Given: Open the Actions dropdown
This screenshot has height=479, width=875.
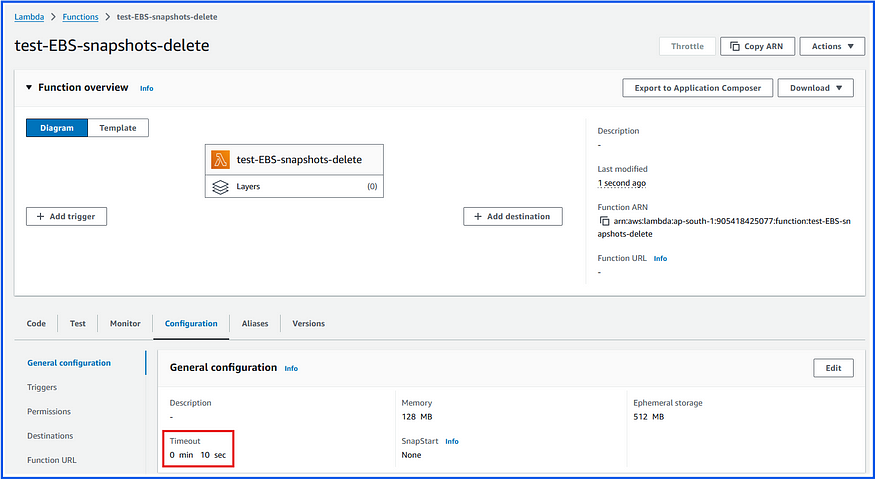Looking at the screenshot, I should click(832, 46).
